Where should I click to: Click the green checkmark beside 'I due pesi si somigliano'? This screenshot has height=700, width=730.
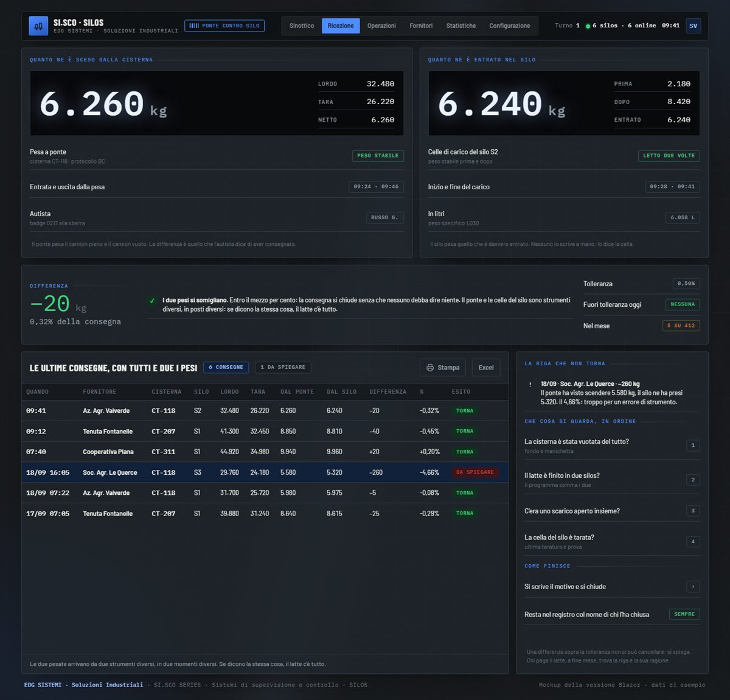click(x=152, y=301)
